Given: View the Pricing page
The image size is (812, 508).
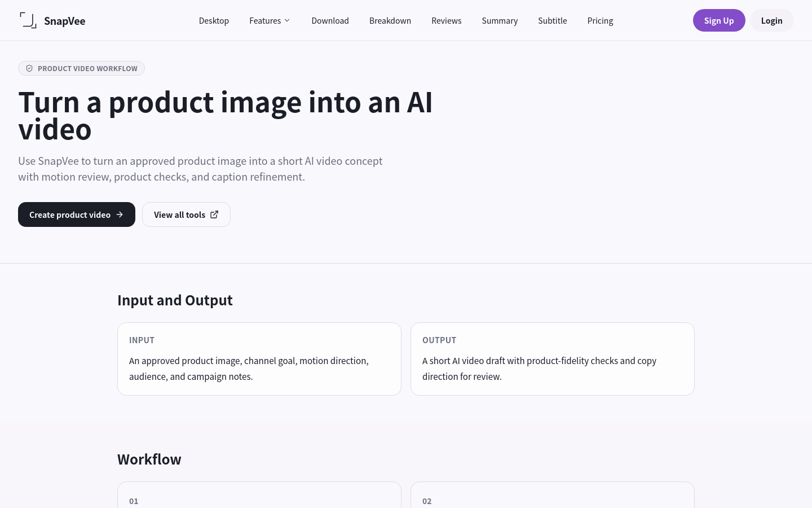Looking at the screenshot, I should point(600,20).
